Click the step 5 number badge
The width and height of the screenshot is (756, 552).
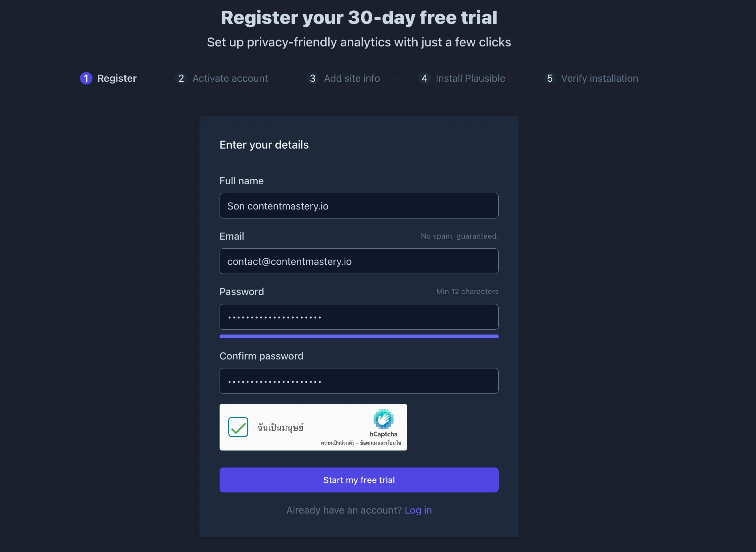coord(550,78)
